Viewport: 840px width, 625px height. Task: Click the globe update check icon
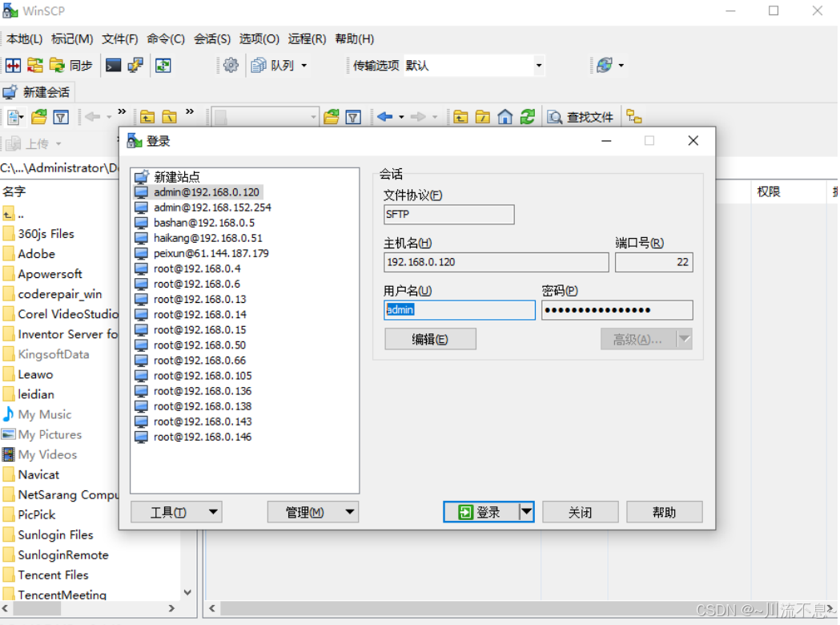click(605, 66)
